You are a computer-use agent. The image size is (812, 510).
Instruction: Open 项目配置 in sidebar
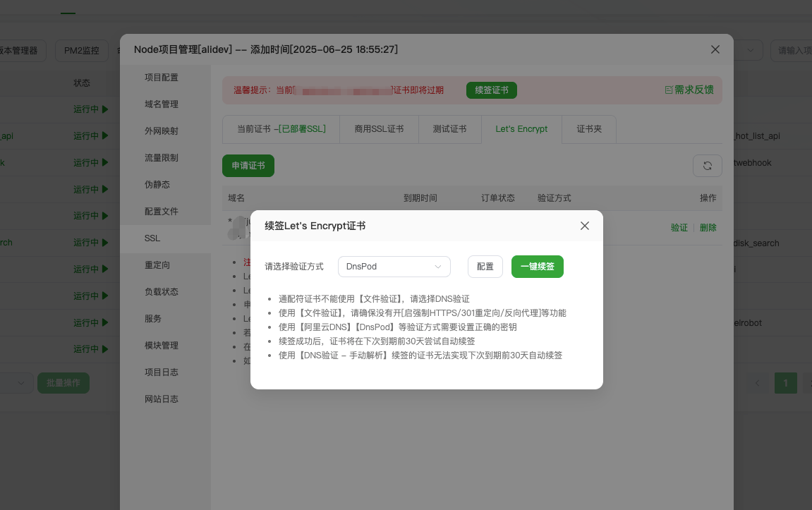click(x=162, y=77)
